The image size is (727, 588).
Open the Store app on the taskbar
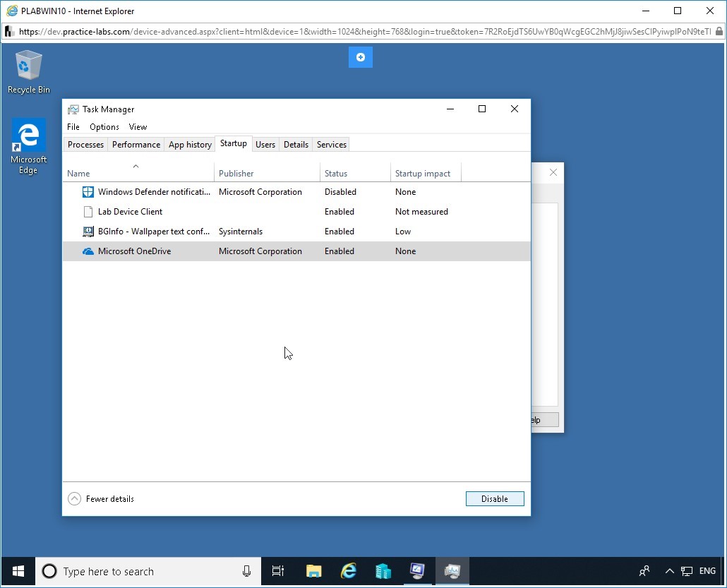coord(383,571)
